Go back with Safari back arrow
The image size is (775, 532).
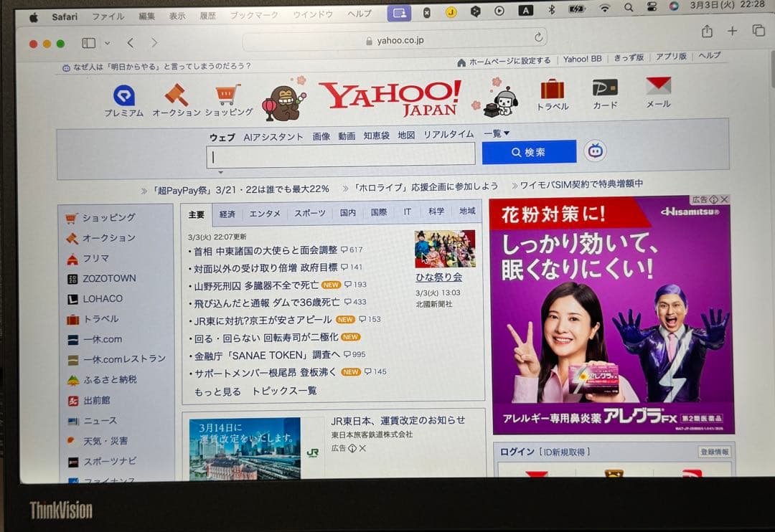pyautogui.click(x=131, y=43)
